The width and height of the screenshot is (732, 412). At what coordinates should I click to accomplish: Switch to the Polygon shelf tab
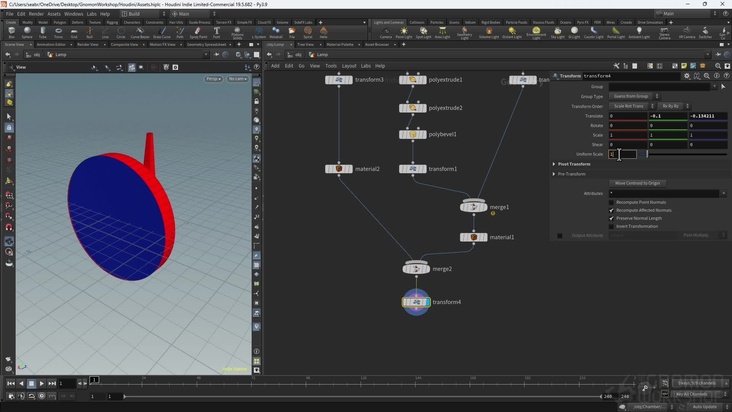(x=60, y=22)
